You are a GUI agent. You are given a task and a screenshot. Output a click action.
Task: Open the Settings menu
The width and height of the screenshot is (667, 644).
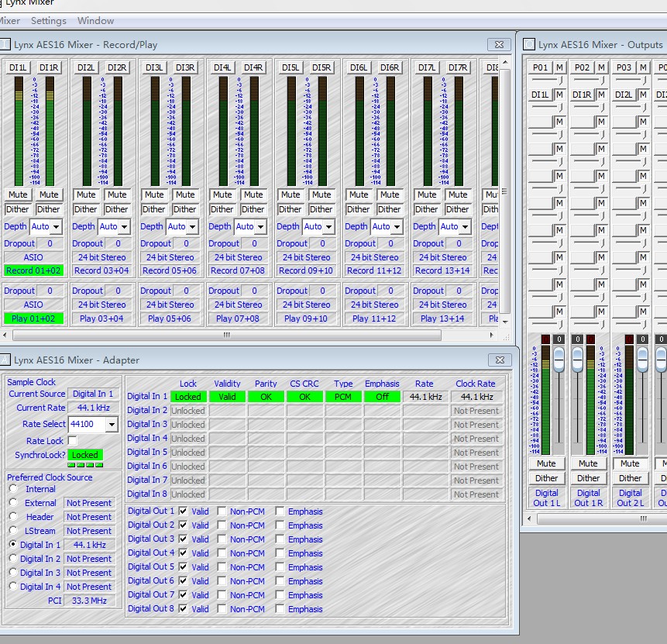(x=49, y=21)
